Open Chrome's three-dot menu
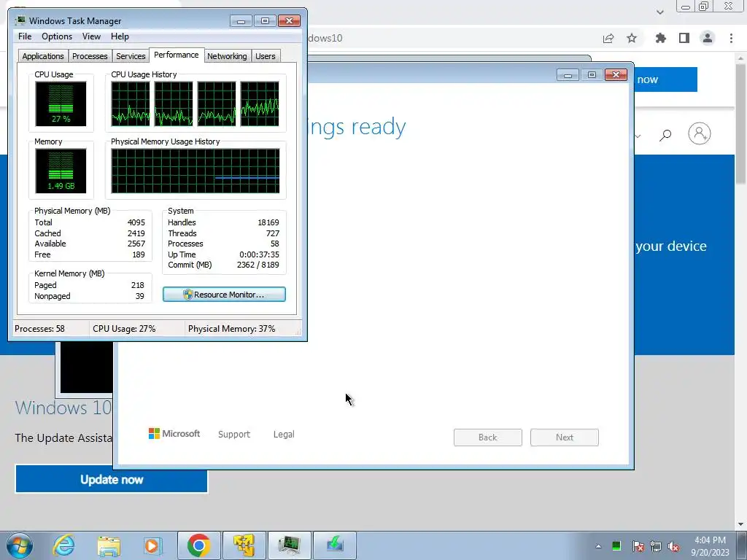Viewport: 747px width, 560px height. pyautogui.click(x=731, y=38)
